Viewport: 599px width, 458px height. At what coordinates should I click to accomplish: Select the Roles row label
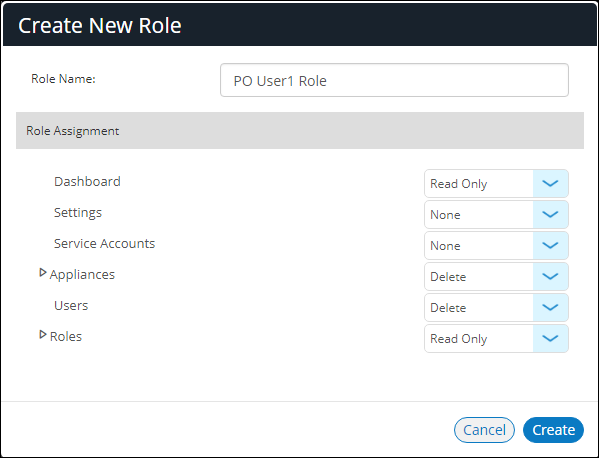(x=66, y=337)
